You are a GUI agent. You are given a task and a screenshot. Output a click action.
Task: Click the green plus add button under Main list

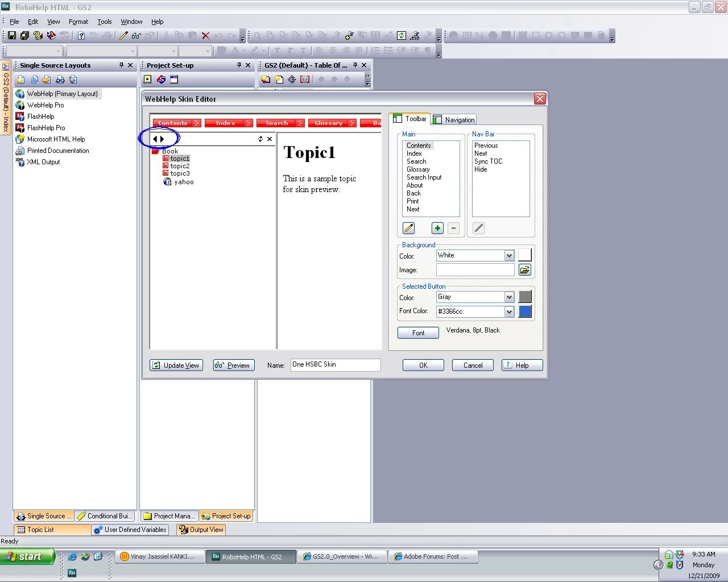tap(437, 228)
